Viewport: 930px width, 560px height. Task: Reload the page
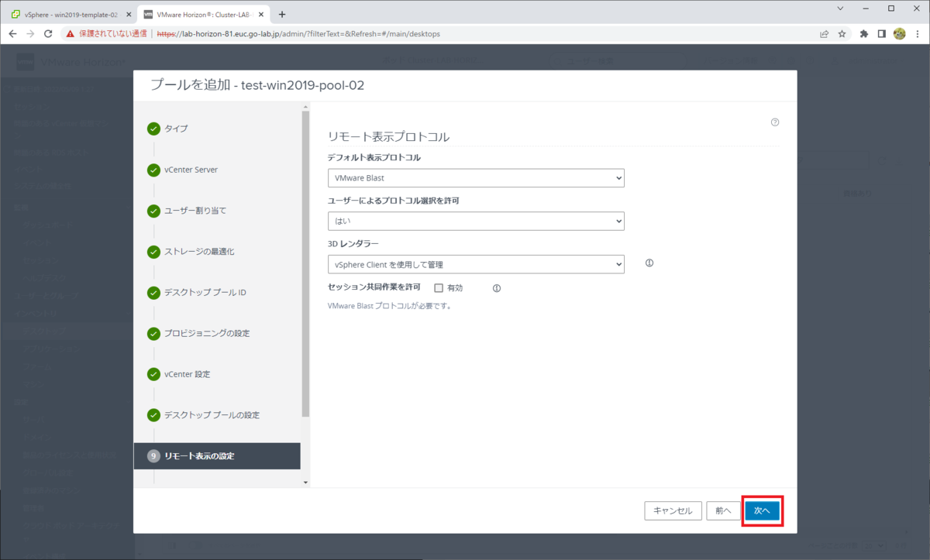(x=48, y=34)
